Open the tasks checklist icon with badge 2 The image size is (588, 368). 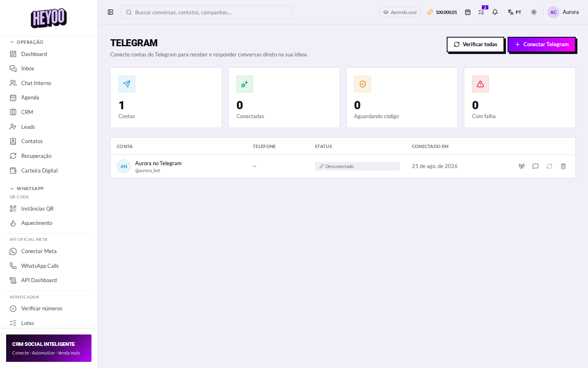coord(481,12)
